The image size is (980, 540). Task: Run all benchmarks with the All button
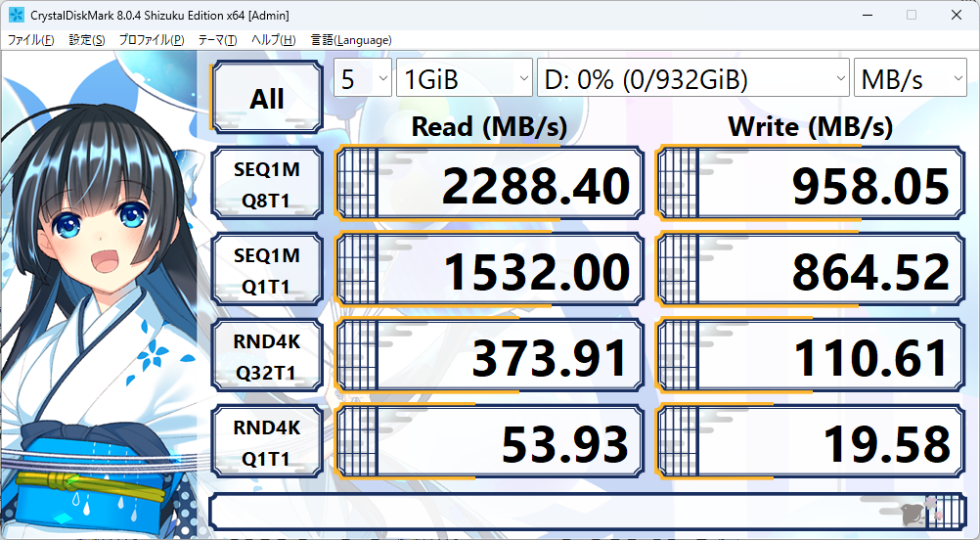click(267, 98)
